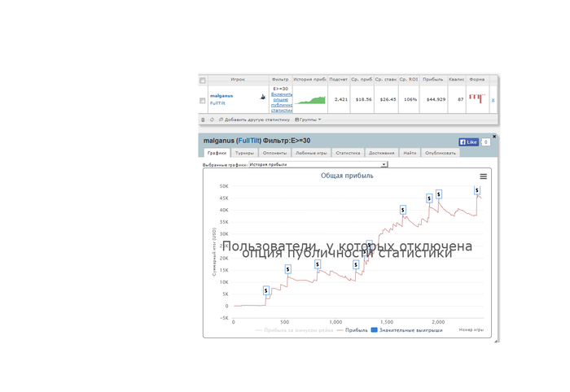The width and height of the screenshot is (570, 392).
Task: Switch to the Графики tab
Action: [217, 153]
